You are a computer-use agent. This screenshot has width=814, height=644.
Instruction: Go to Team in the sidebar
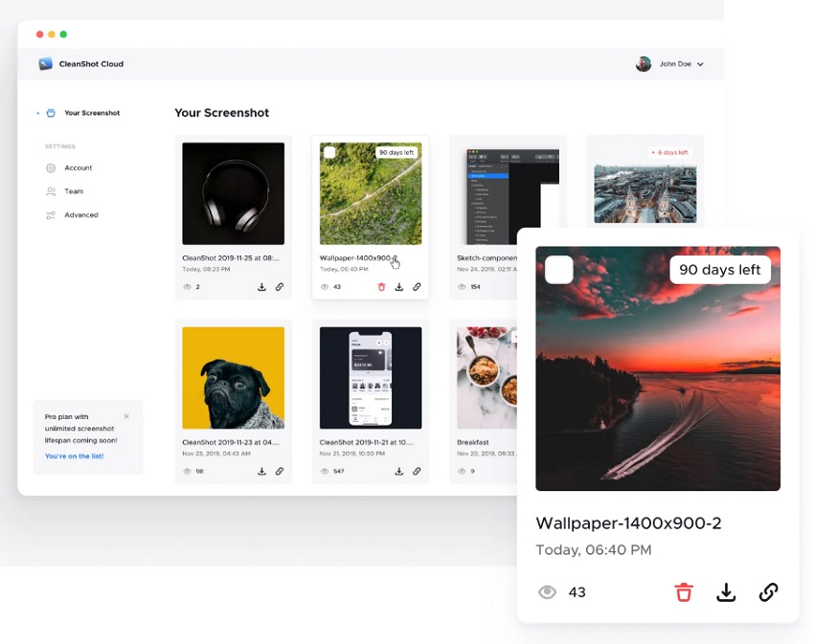tap(74, 191)
